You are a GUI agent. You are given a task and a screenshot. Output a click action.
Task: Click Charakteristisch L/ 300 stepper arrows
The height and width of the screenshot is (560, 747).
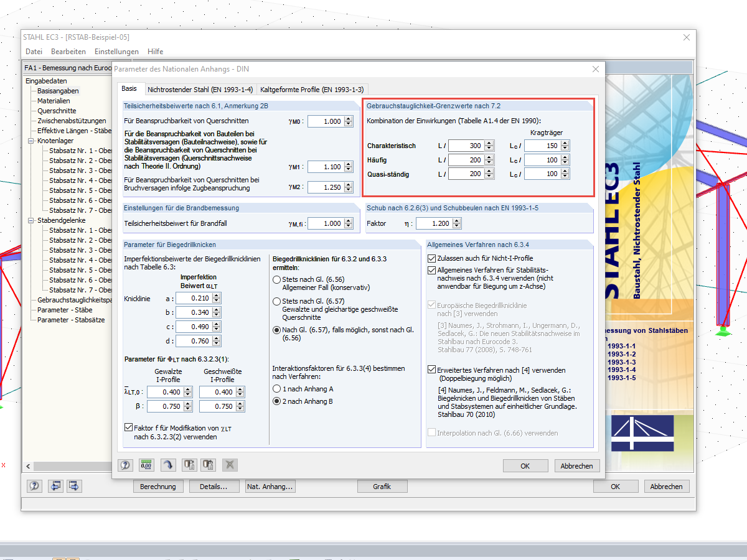489,146
